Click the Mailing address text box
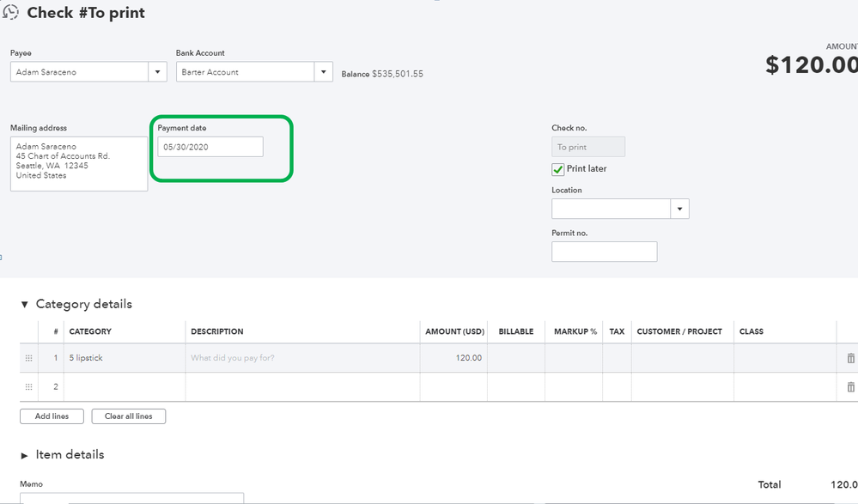 tap(79, 163)
